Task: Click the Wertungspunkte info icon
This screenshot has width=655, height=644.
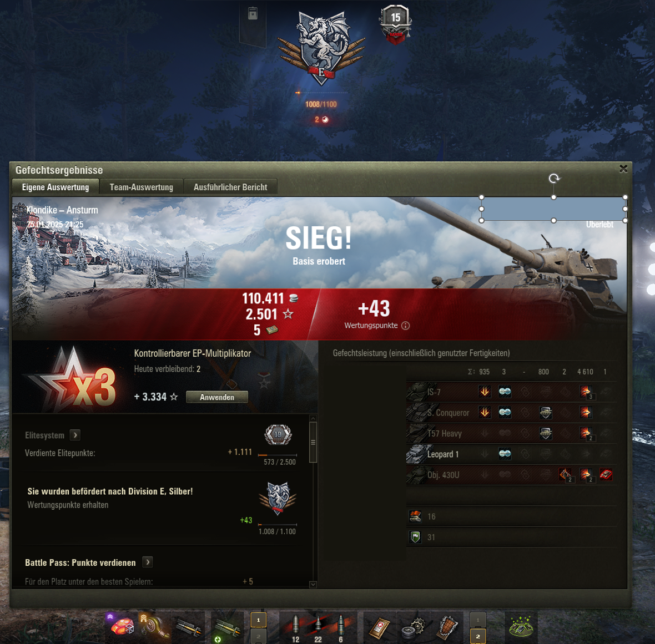Action: (405, 326)
